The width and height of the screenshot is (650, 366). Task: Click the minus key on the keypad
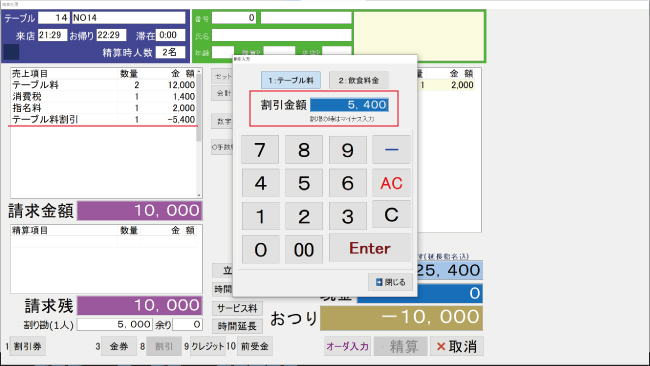[391, 150]
